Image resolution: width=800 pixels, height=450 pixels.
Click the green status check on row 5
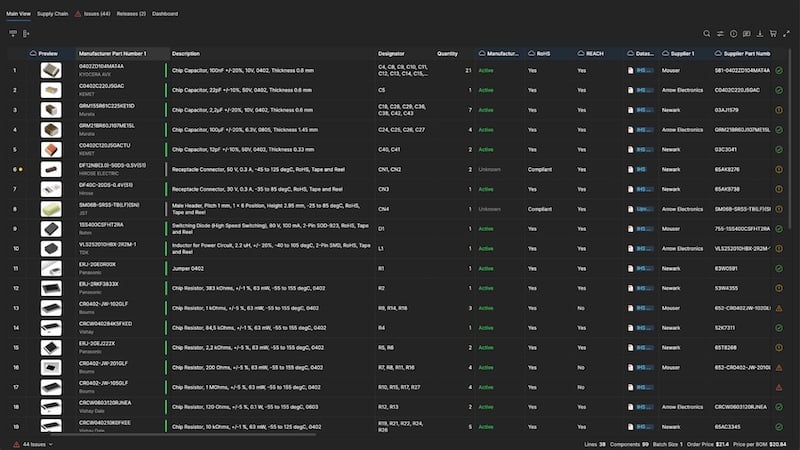(779, 149)
